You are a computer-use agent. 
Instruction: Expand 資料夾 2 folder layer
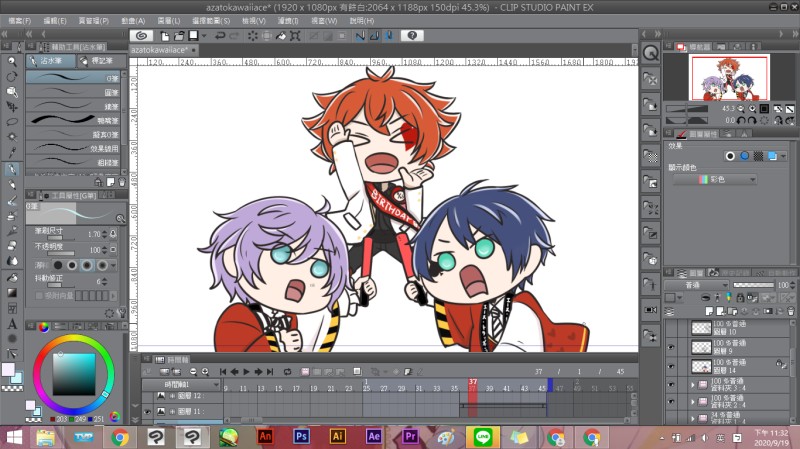(x=692, y=402)
